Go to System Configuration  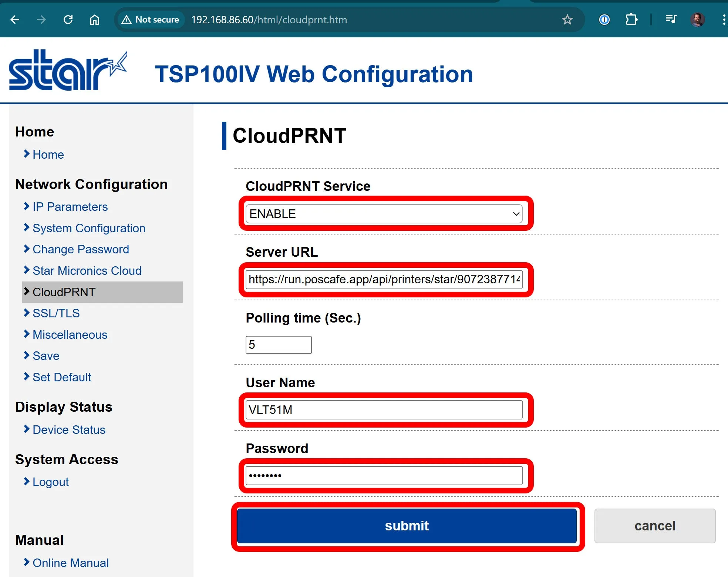point(89,228)
